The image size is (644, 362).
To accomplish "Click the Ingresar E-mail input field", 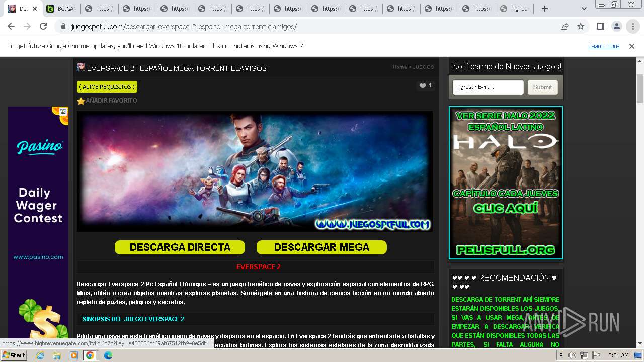I will click(488, 87).
